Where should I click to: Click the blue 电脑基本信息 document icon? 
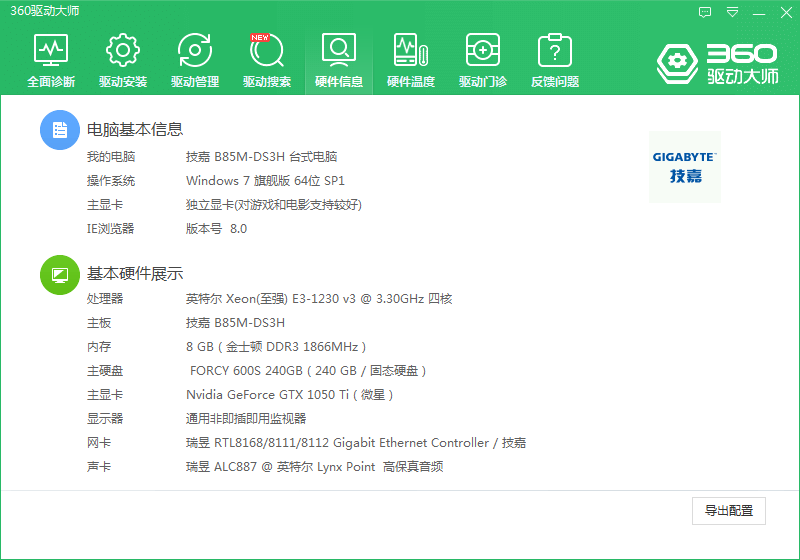coord(59,130)
